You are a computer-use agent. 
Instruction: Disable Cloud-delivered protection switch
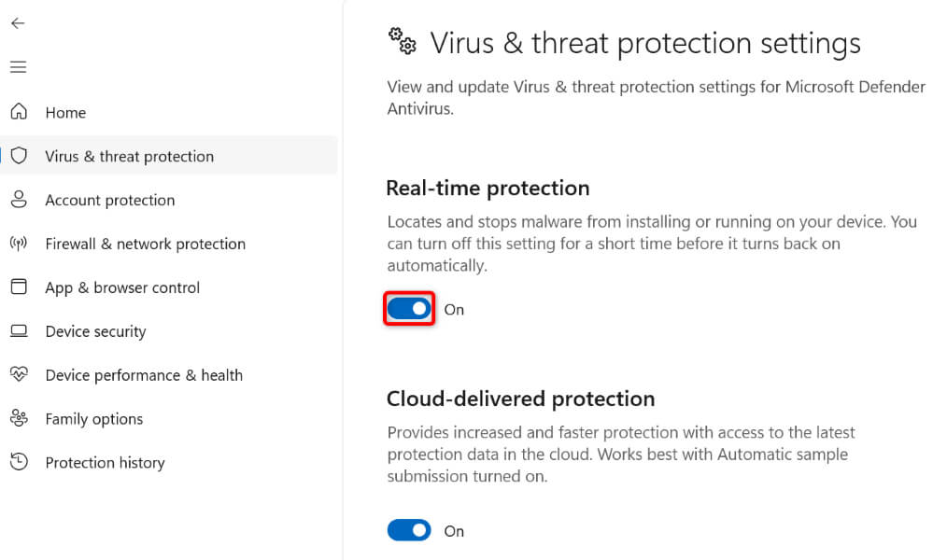(x=409, y=530)
